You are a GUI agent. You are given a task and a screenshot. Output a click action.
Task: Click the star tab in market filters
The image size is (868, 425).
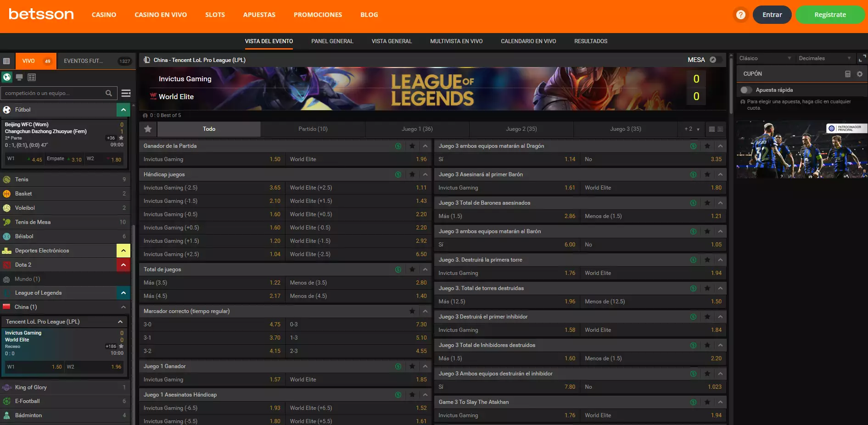[148, 129]
